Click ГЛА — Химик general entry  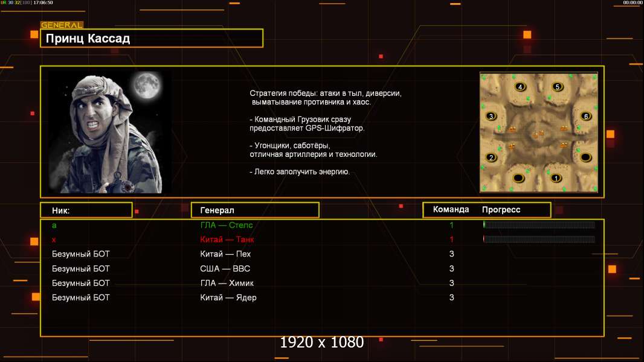tap(227, 283)
